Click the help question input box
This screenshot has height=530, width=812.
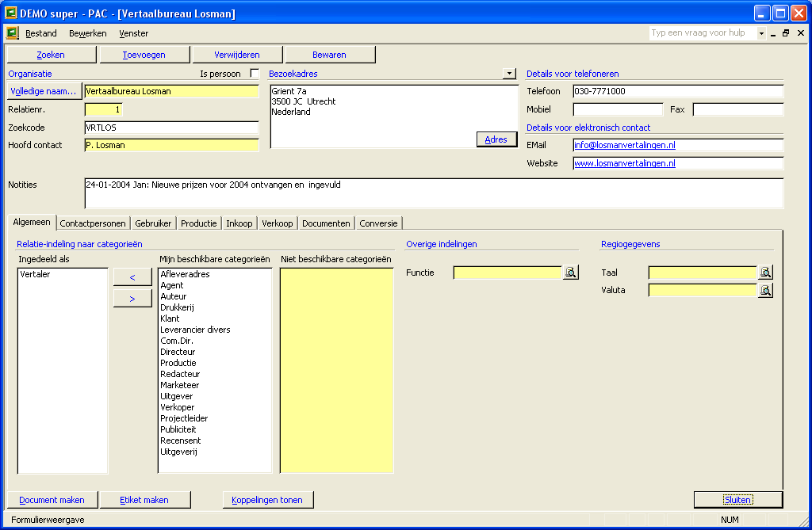tap(703, 33)
